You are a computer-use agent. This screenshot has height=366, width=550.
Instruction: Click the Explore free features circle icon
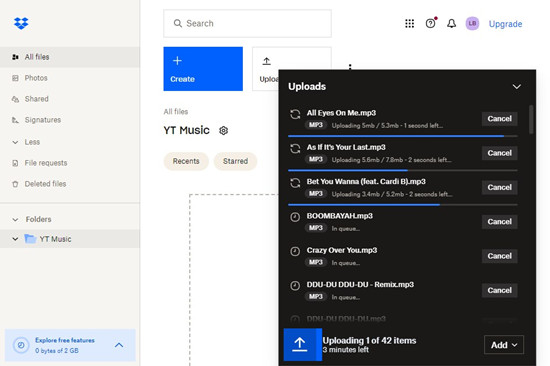pos(21,345)
